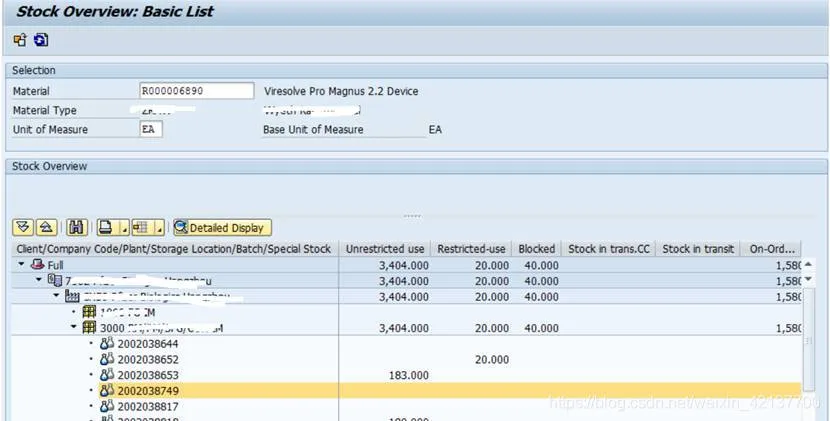The image size is (830, 421).
Task: Click the Detailed Display button
Action: pos(222,228)
